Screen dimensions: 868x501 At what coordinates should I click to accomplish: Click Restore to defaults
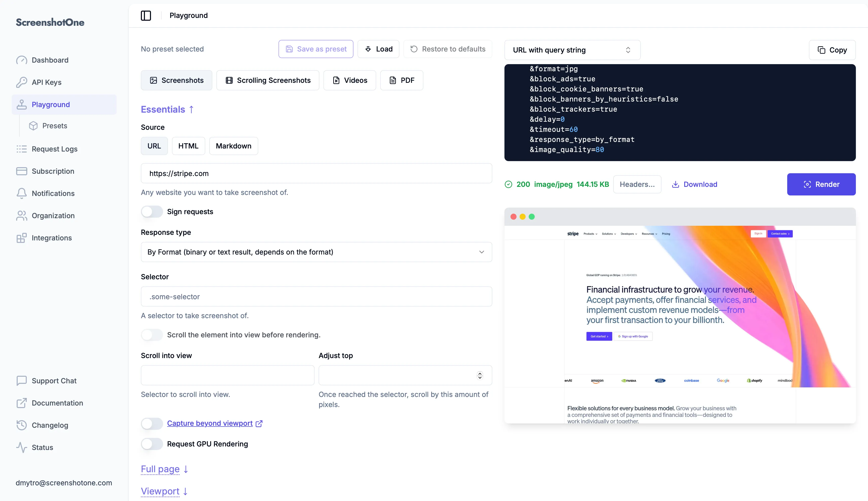448,49
